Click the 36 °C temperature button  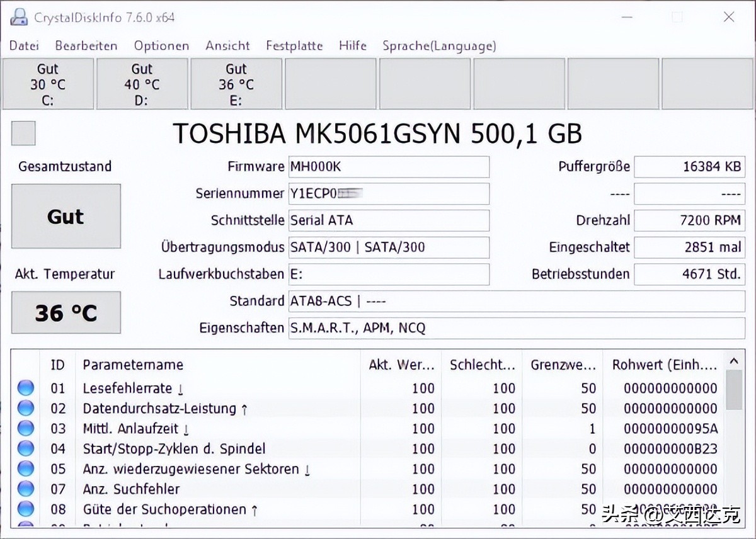pyautogui.click(x=66, y=312)
